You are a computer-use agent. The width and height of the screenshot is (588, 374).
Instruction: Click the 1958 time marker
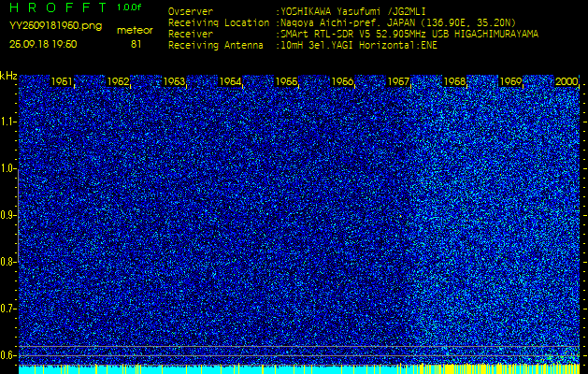click(454, 81)
